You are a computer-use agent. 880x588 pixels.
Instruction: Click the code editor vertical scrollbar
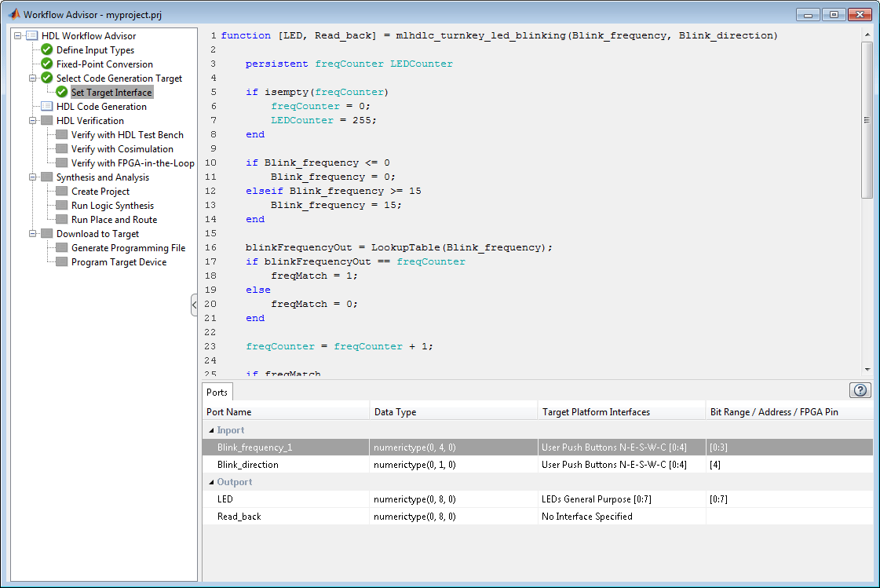(x=867, y=120)
